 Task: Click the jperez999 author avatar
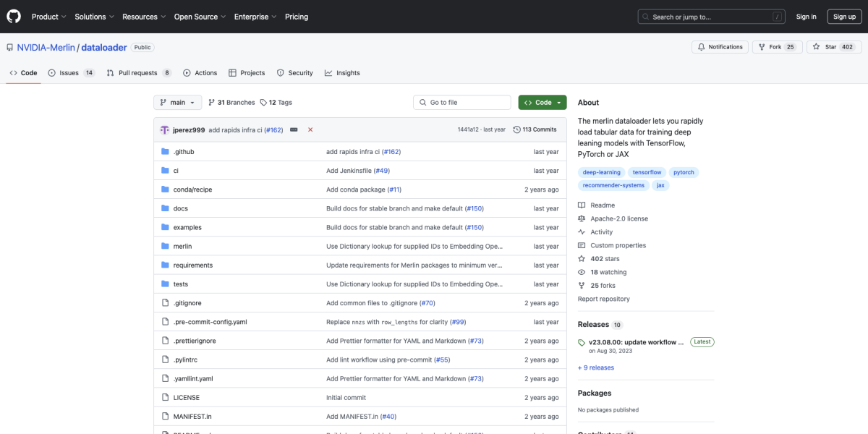(164, 129)
